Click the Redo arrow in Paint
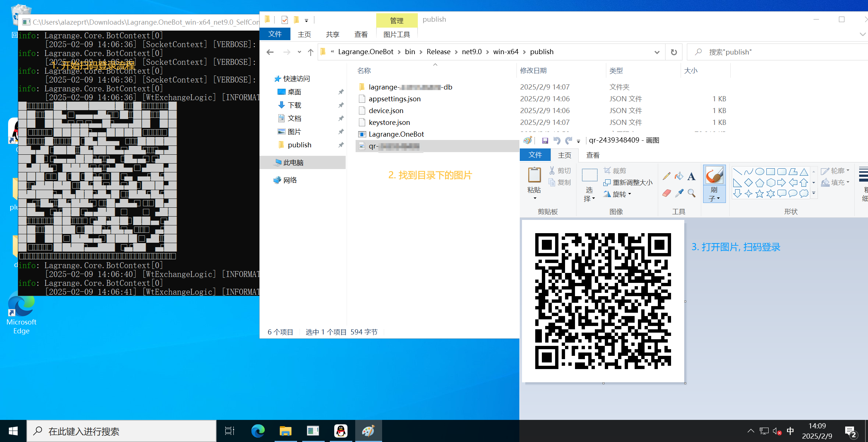This screenshot has width=868, height=442. click(569, 140)
